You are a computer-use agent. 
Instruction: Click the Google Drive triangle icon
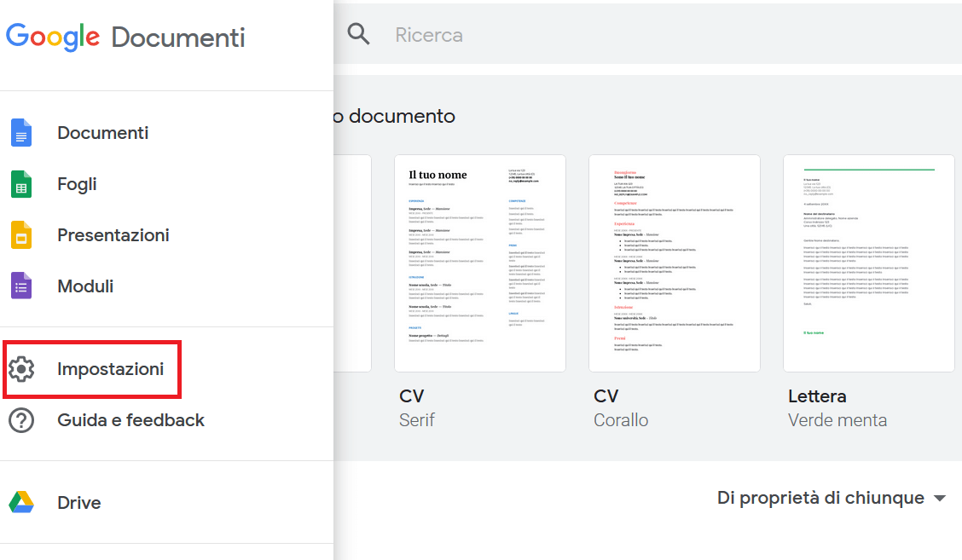(21, 502)
